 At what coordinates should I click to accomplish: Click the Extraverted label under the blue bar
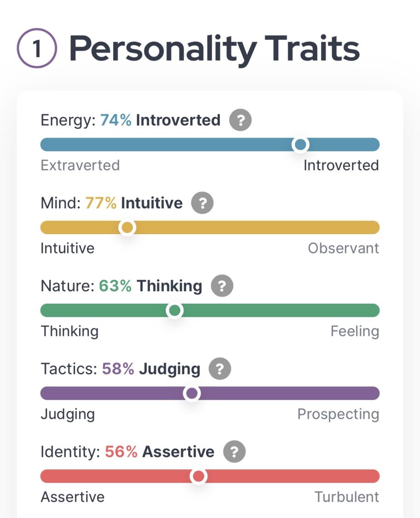pyautogui.click(x=80, y=165)
